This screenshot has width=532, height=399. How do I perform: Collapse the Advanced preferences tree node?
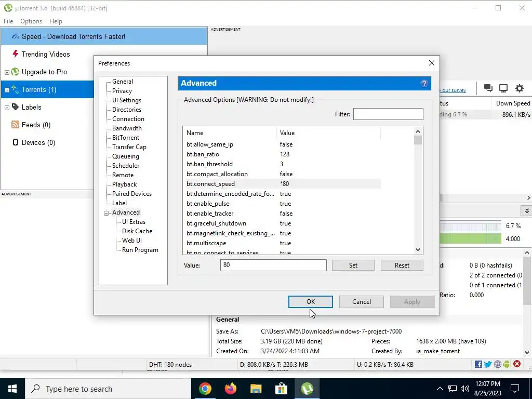point(106,213)
